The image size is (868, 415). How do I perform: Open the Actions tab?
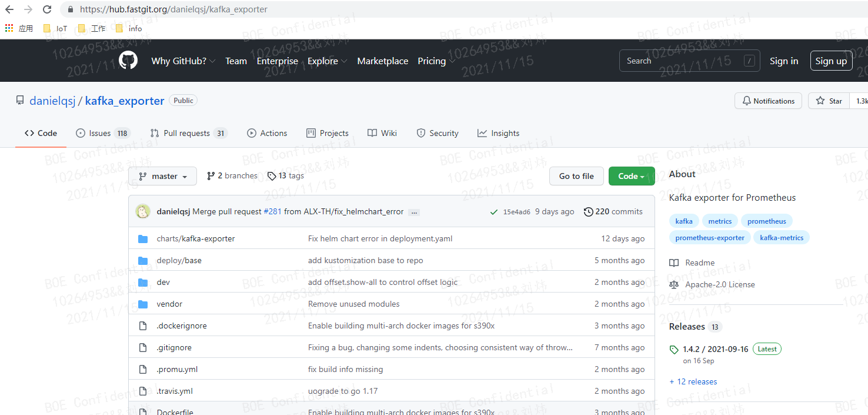[267, 133]
